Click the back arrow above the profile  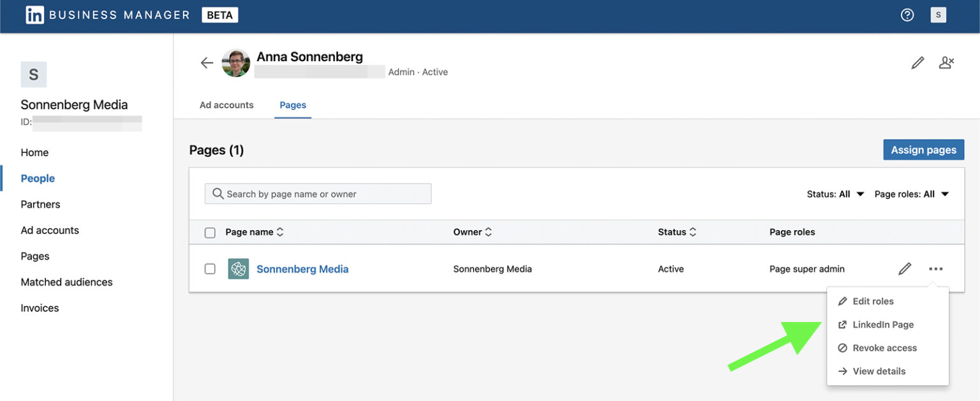(x=206, y=62)
